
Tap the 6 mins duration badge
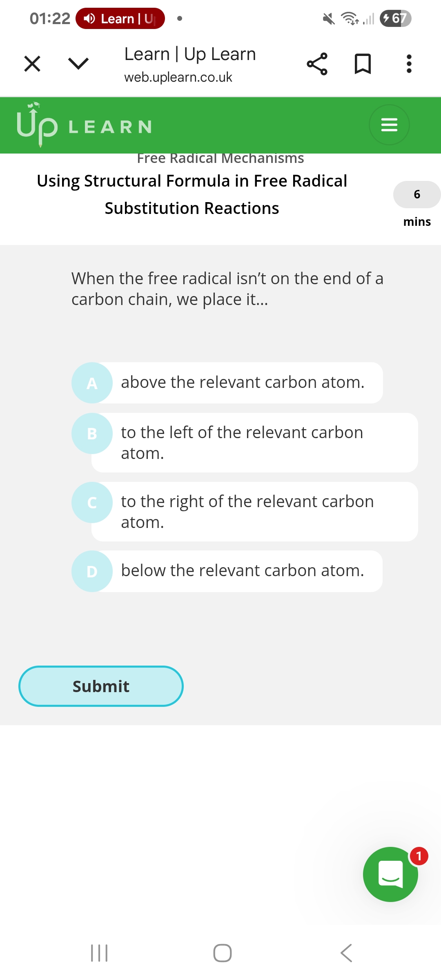coord(416,194)
